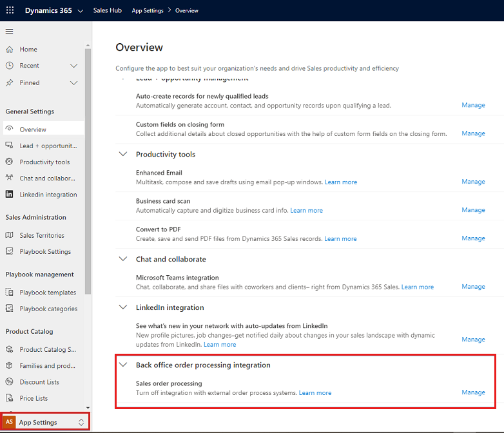This screenshot has height=433, width=504.
Task: Click the Sales Territories map icon
Action: click(x=9, y=235)
